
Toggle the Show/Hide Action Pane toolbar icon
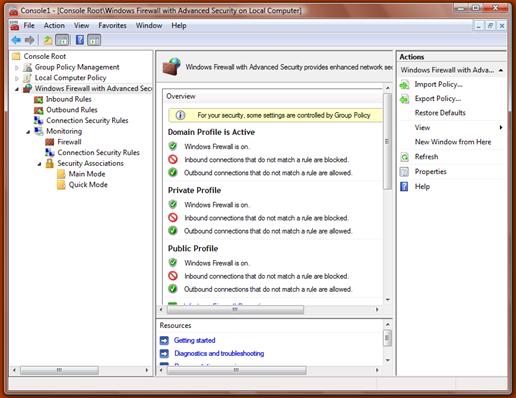[94, 40]
